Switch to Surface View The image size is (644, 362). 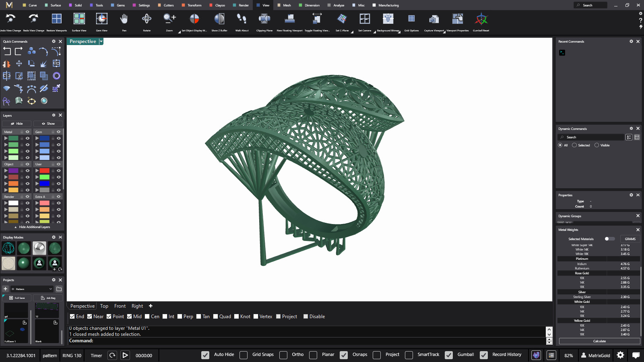[79, 19]
